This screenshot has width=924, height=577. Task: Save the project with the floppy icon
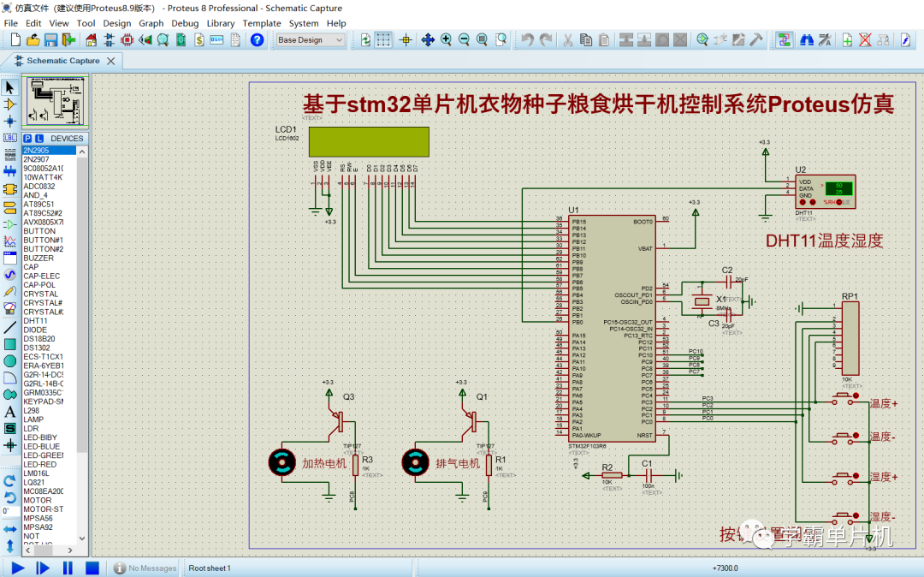pyautogui.click(x=51, y=39)
